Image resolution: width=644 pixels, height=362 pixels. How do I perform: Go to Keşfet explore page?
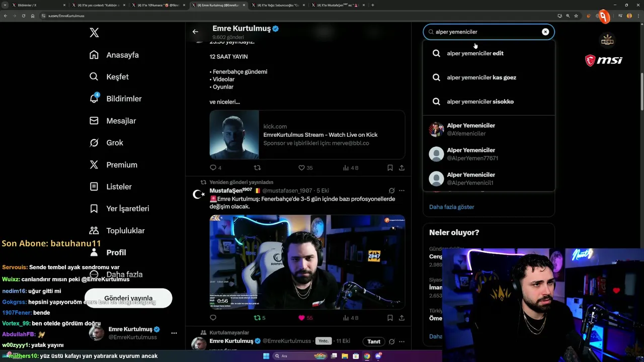(x=109, y=77)
